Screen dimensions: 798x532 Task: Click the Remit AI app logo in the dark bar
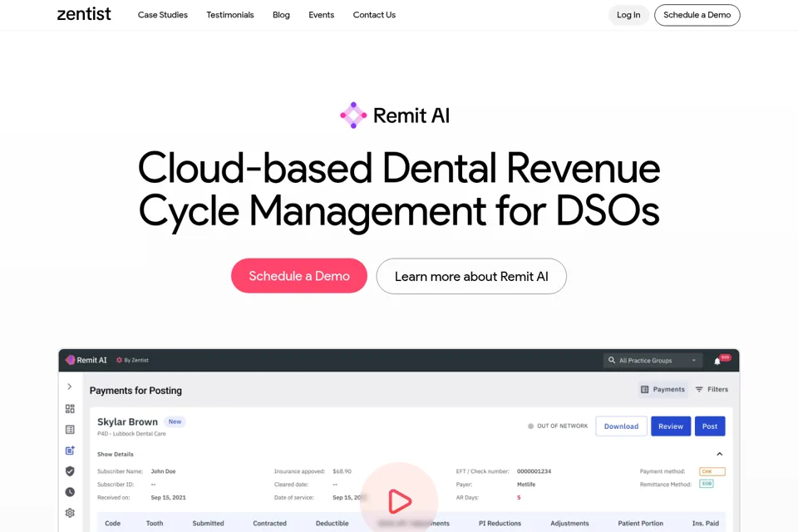[x=86, y=360]
